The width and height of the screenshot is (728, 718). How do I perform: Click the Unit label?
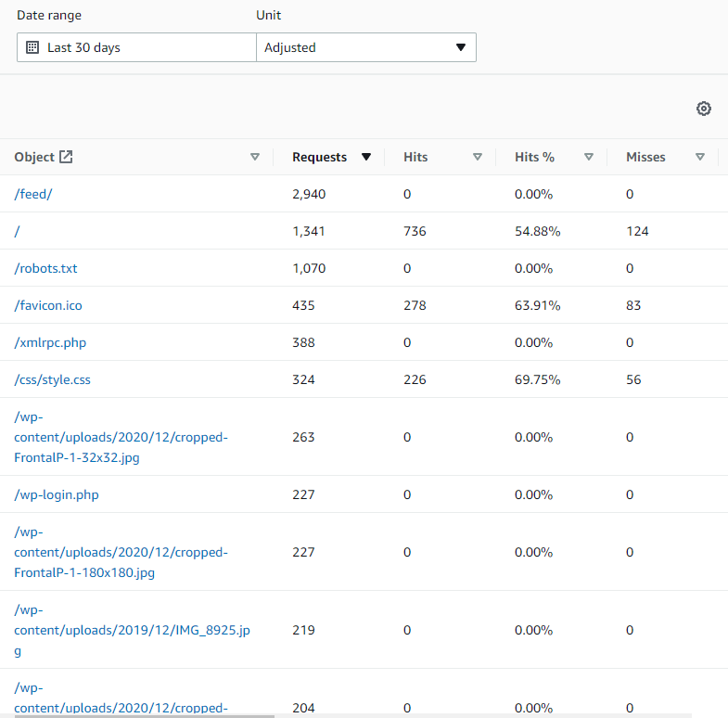pyautogui.click(x=268, y=15)
